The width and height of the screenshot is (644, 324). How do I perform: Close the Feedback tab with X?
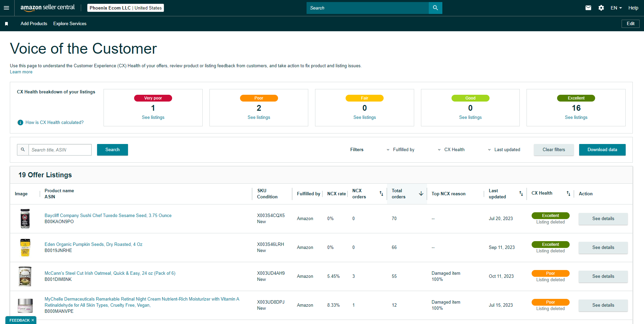33,320
